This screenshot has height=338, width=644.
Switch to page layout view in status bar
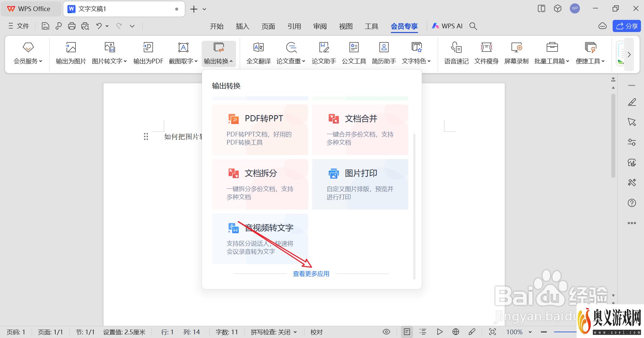point(407,332)
